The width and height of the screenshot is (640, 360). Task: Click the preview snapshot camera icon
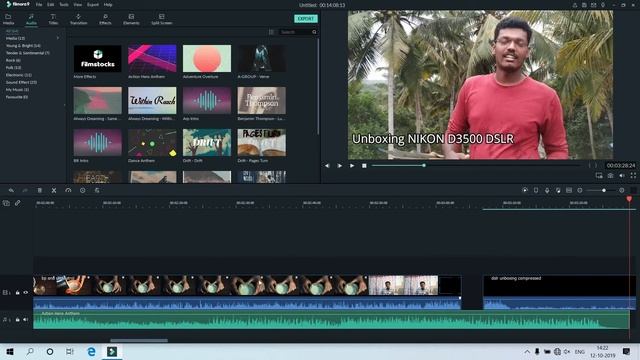[x=611, y=176]
